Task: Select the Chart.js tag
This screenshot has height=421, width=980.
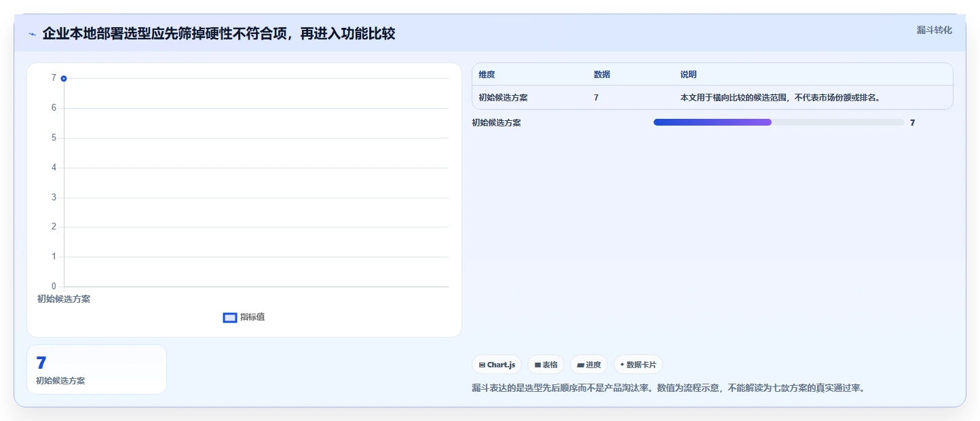Action: point(497,365)
